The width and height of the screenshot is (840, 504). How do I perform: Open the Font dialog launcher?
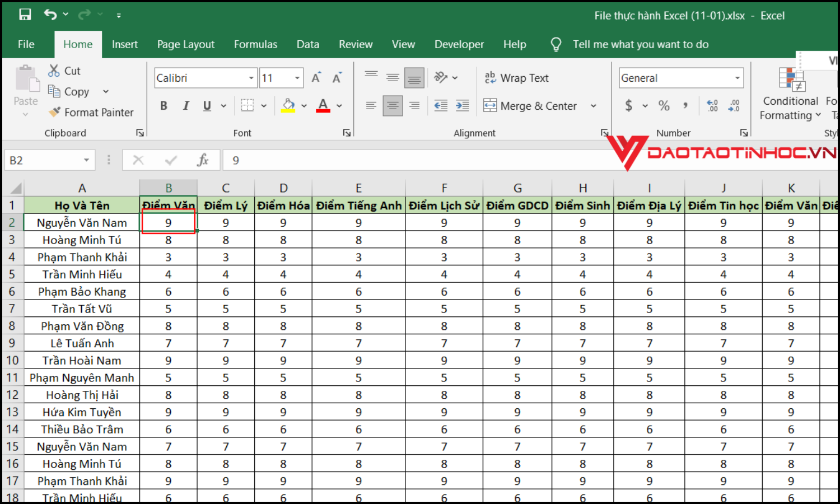[347, 133]
